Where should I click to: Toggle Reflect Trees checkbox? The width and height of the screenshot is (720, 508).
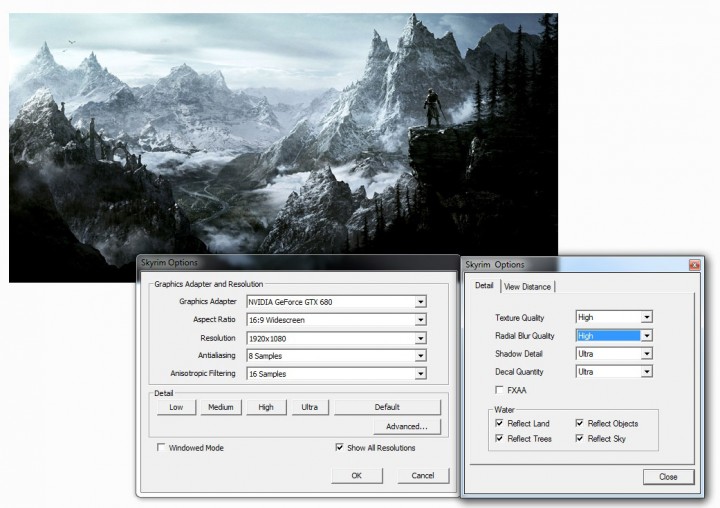(499, 439)
